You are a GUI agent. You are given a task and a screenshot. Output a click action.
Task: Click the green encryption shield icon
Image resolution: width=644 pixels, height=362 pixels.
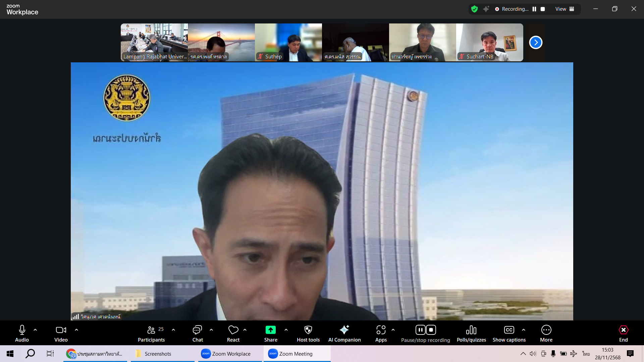(x=474, y=9)
